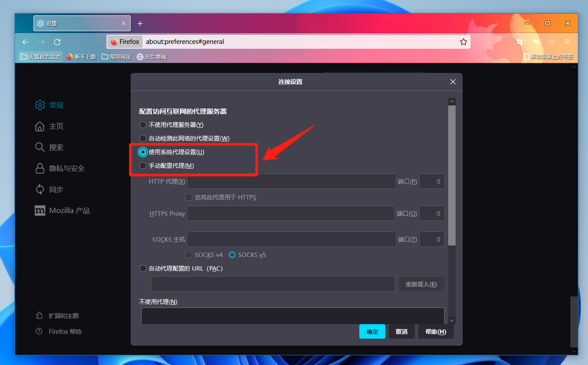Screen dimensions: 588x365
Task: Click the dialog vertical scrollbar thumb
Action: coord(452,176)
